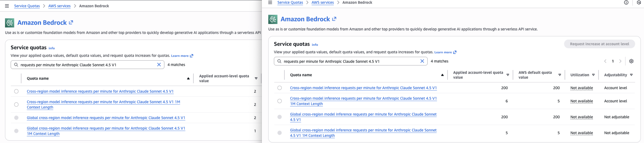Clear the quota search in right panel
The width and height of the screenshot is (644, 143).
[422, 61]
